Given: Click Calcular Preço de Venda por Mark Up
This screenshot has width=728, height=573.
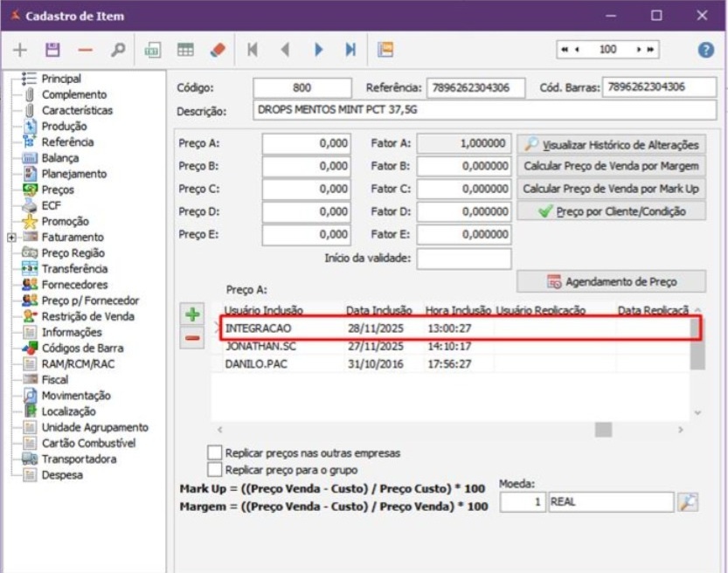Looking at the screenshot, I should coord(612,189).
